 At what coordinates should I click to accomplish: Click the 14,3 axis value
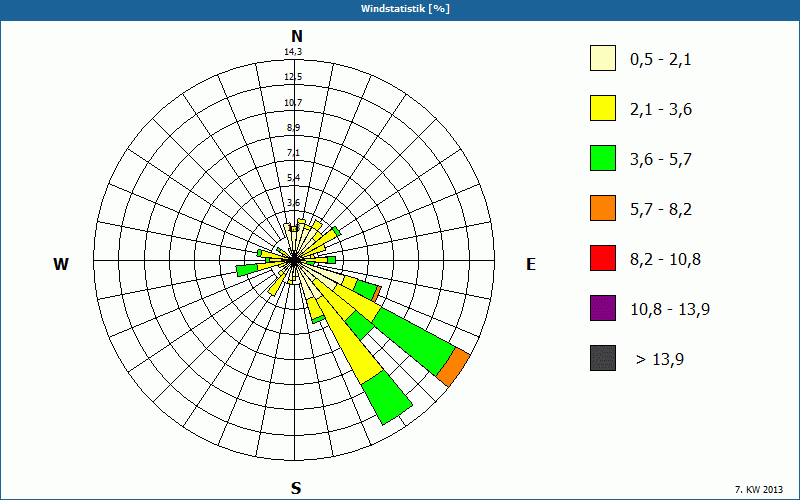coord(293,52)
